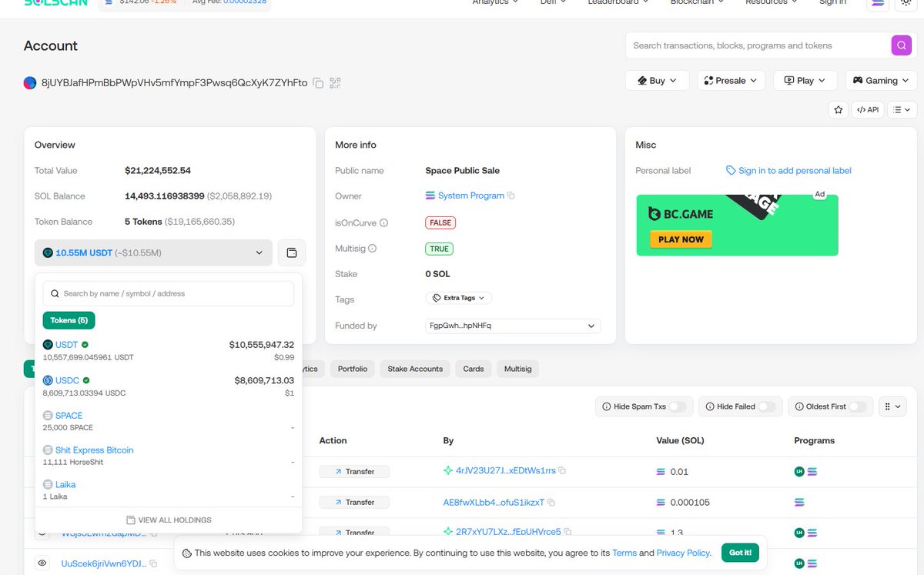The height and width of the screenshot is (575, 924).
Task: Click the isOnCurve info icon
Action: tap(383, 222)
